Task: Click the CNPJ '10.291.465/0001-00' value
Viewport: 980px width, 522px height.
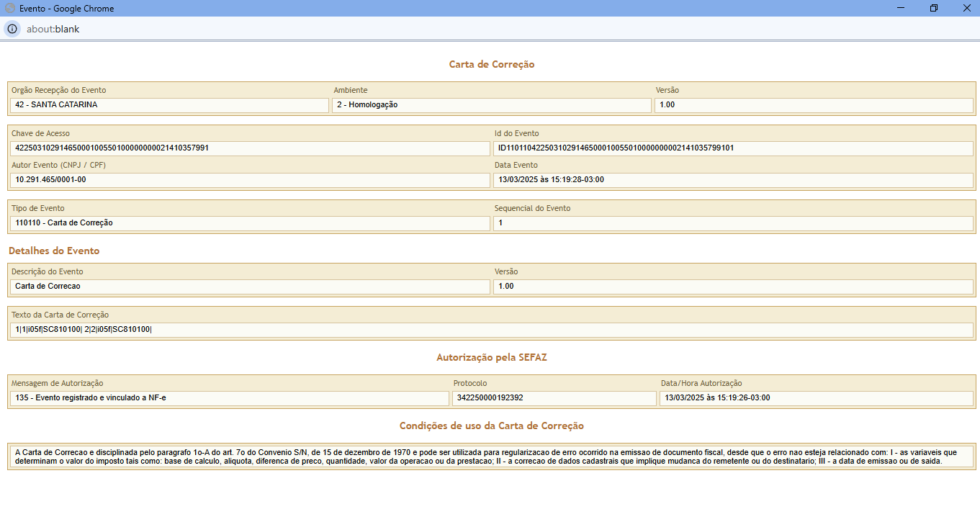Action: point(251,180)
